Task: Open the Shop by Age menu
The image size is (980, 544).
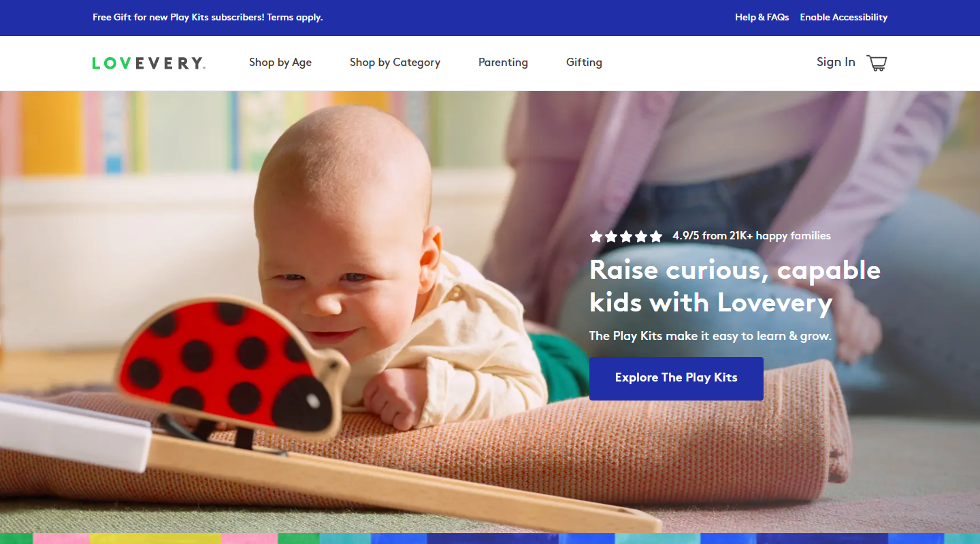Action: (x=280, y=63)
